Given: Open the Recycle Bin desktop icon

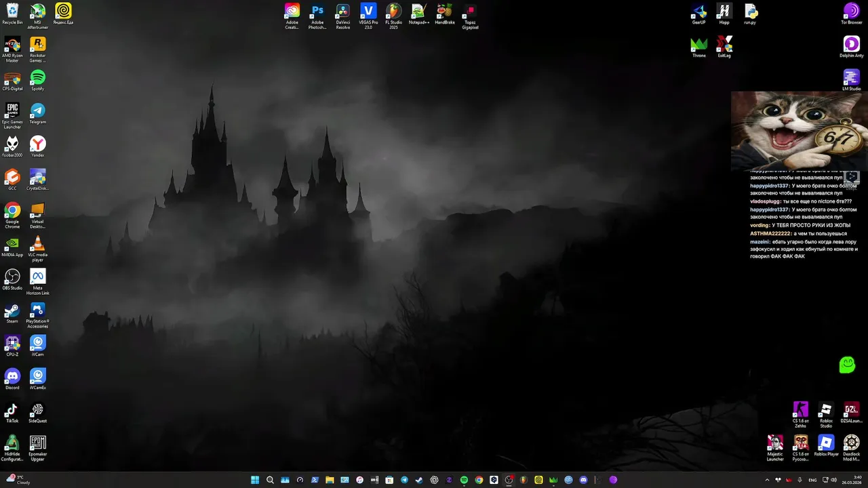Looking at the screenshot, I should (12, 14).
